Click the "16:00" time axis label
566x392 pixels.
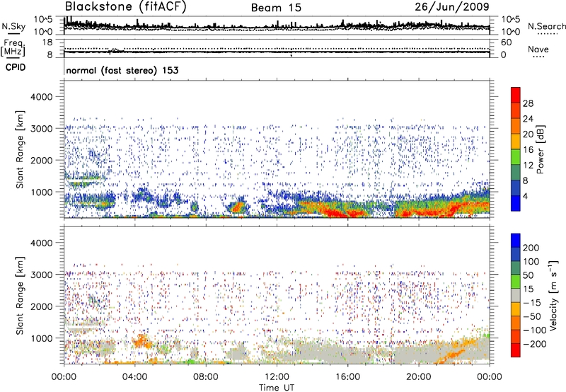coord(347,377)
